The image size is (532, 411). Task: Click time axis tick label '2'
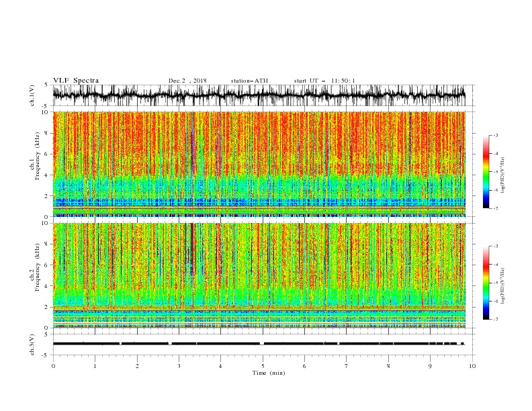tap(137, 366)
